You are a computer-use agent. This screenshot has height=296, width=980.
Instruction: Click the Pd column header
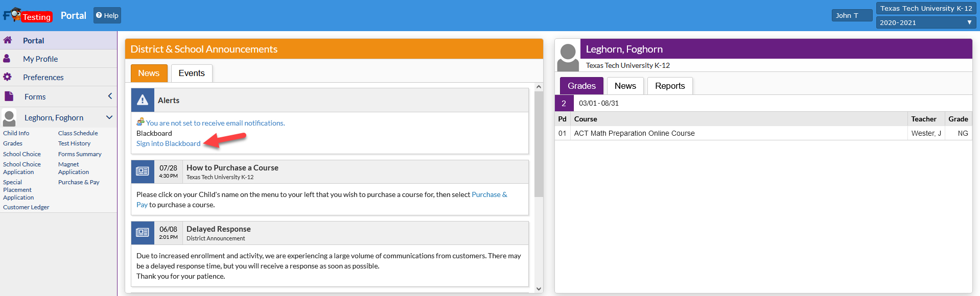pyautogui.click(x=563, y=119)
